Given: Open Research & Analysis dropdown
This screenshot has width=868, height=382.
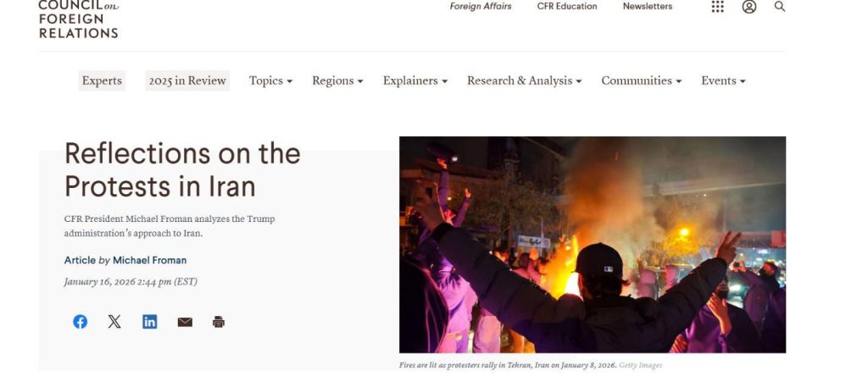Looking at the screenshot, I should pyautogui.click(x=524, y=80).
